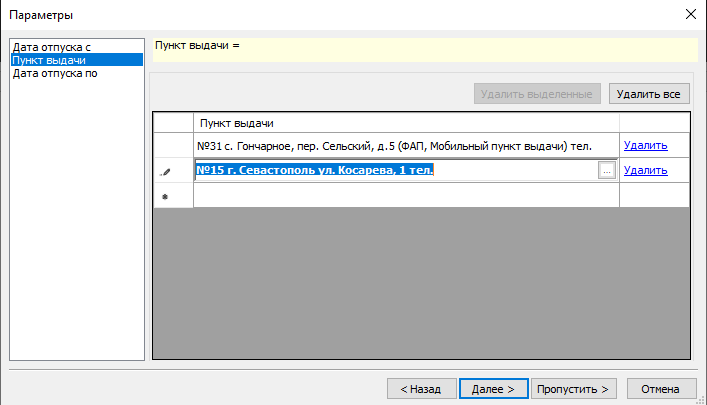Close the Параметры dialog window
Screen dimensions: 707x405
[691, 14]
